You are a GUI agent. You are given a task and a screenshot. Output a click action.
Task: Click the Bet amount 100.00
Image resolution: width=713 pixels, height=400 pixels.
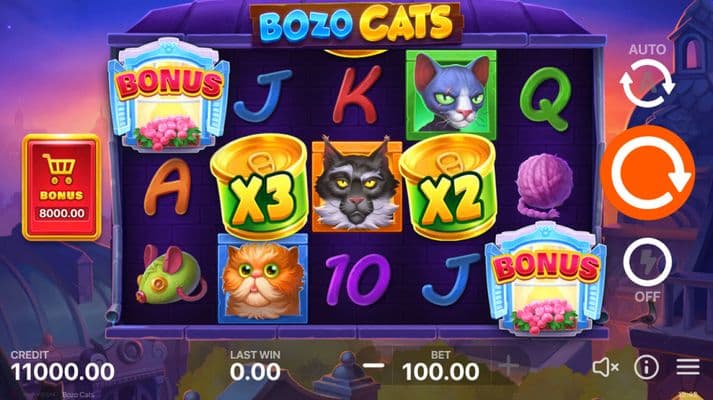(x=441, y=372)
